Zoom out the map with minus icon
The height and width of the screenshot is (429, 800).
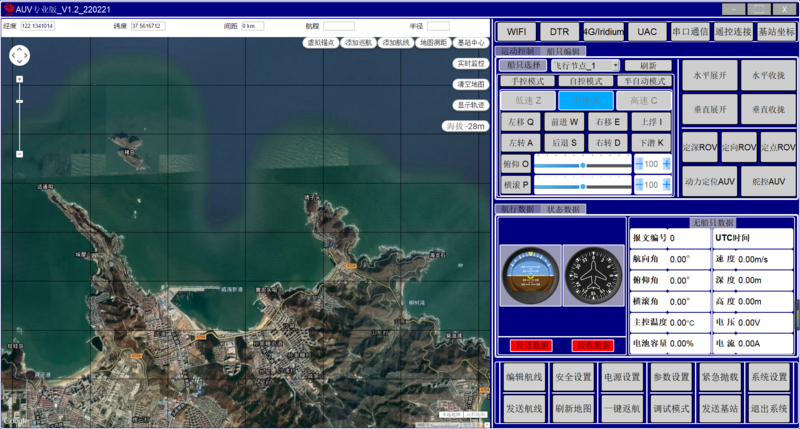20,153
